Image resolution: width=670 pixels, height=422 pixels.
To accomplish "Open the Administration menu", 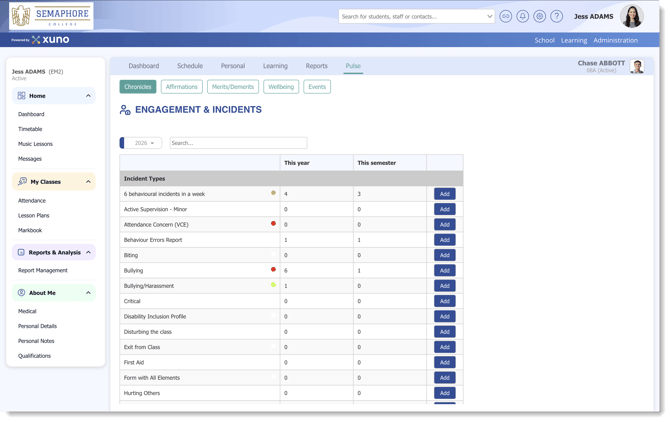I will click(x=615, y=40).
